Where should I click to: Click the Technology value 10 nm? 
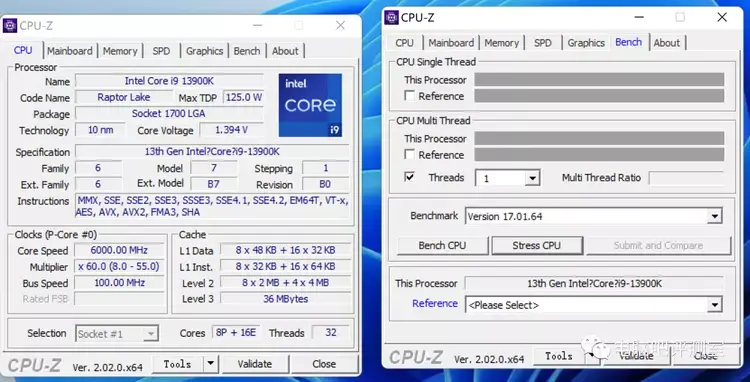tap(100, 130)
